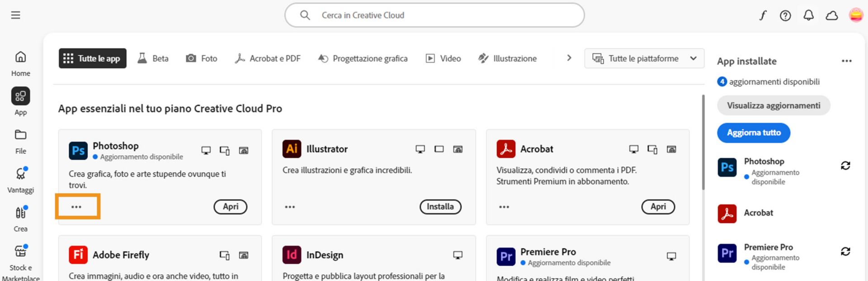Click the Adobe Firefly title in the app card
This screenshot has height=281, width=868.
[x=121, y=255]
